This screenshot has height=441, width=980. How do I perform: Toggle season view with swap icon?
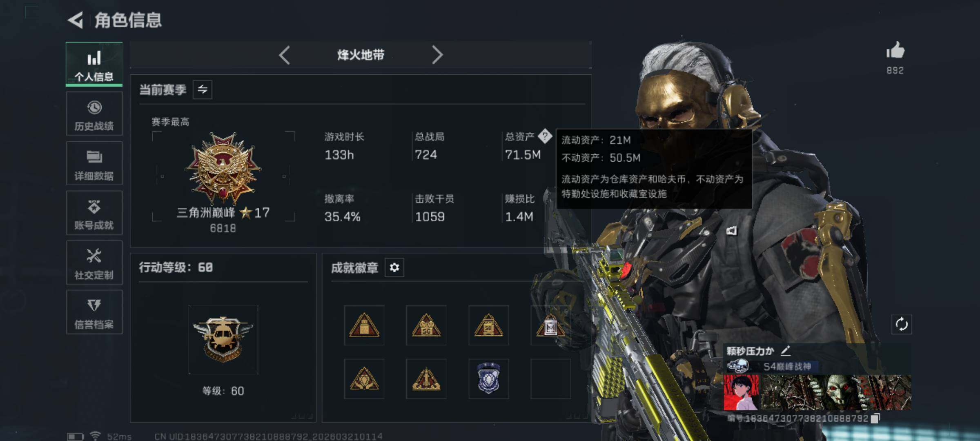click(x=203, y=89)
